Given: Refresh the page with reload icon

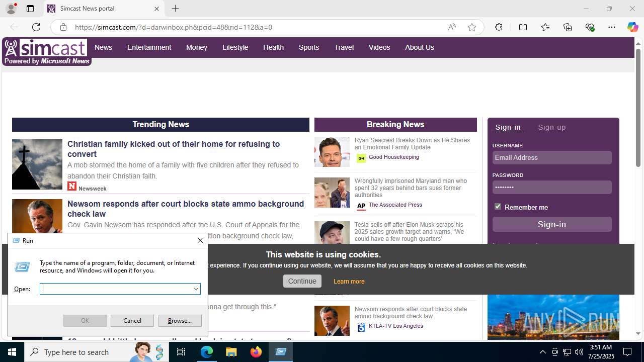Looking at the screenshot, I should [x=36, y=27].
